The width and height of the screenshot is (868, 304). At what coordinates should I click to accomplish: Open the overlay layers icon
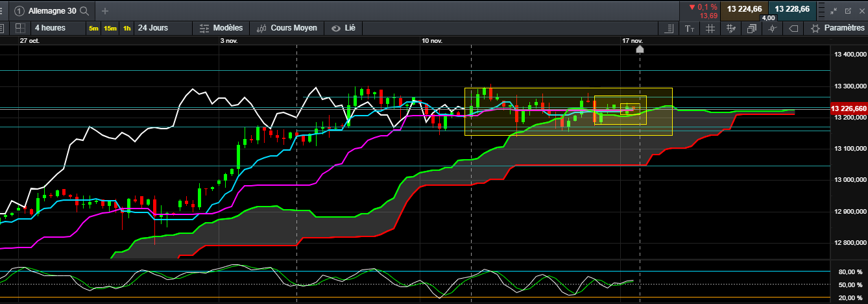point(752,29)
